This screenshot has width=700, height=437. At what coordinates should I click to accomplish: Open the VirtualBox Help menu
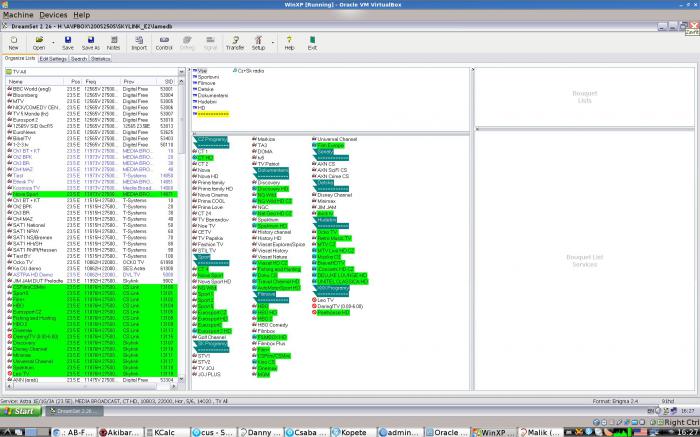pyautogui.click(x=82, y=15)
